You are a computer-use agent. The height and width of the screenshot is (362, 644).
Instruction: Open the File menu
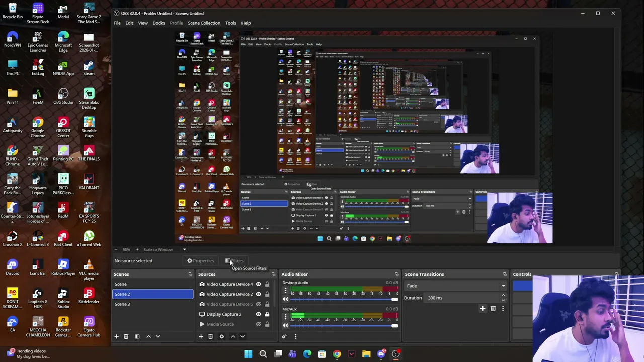(x=117, y=23)
